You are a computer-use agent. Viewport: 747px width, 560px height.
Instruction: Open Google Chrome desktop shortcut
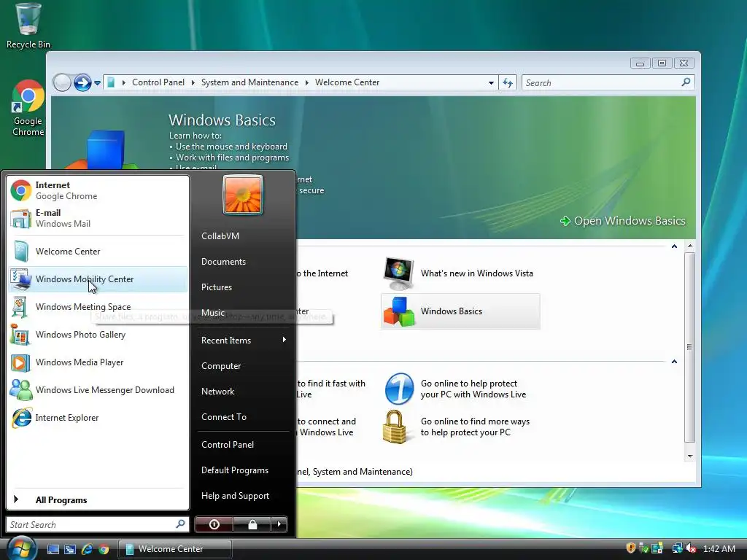pos(28,108)
